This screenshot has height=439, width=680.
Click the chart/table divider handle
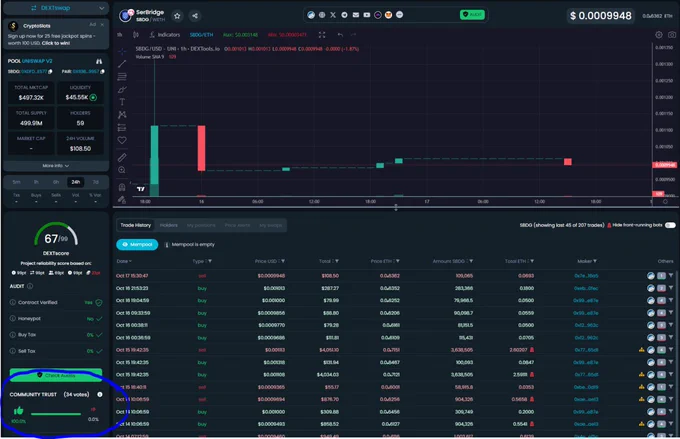click(396, 208)
